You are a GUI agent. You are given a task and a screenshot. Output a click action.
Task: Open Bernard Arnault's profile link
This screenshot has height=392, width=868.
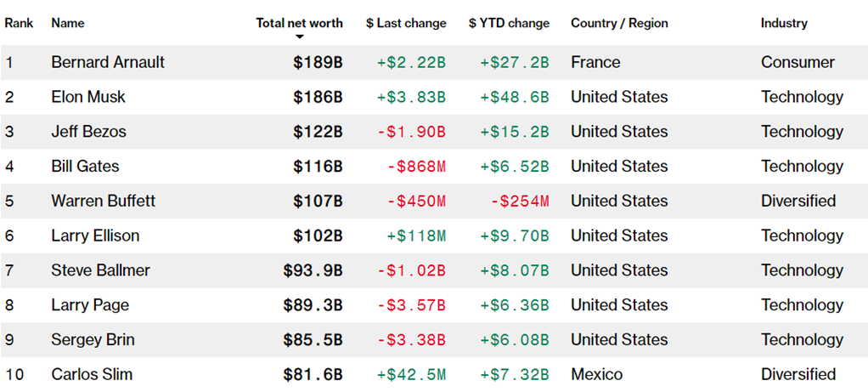(x=108, y=62)
